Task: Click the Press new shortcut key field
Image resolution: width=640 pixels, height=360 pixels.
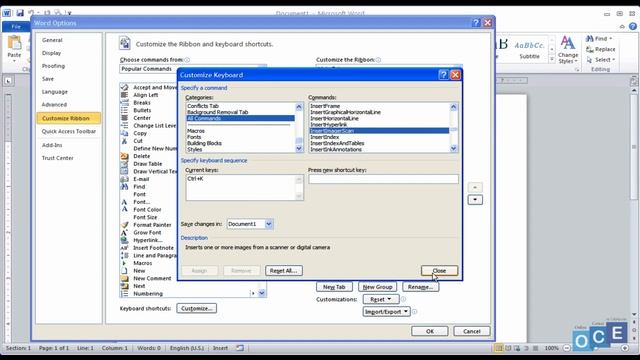Action: tap(383, 179)
